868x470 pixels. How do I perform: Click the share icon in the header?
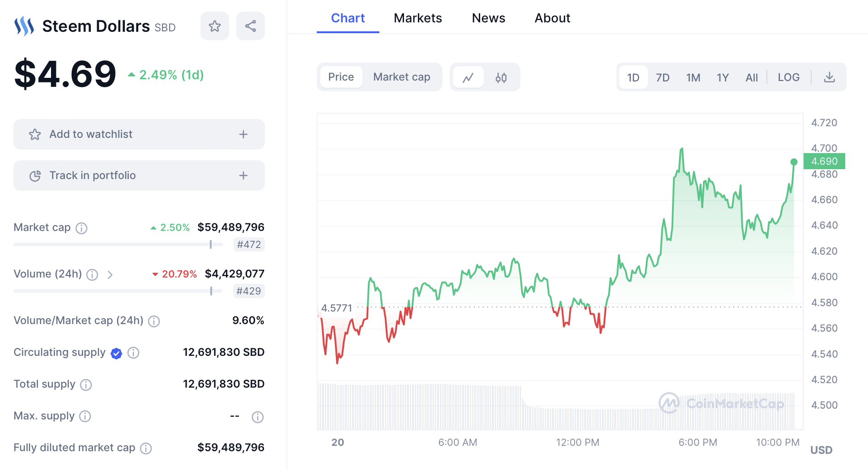pos(251,26)
